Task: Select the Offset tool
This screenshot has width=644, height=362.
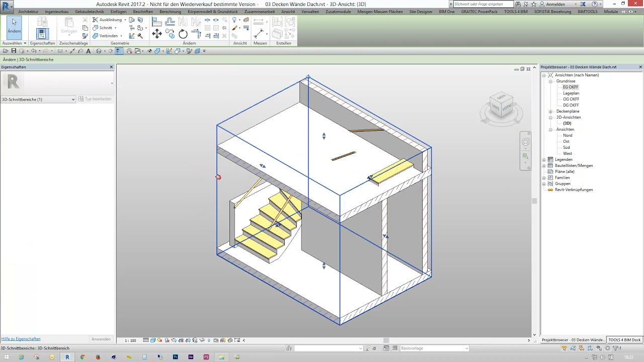Action: [170, 21]
